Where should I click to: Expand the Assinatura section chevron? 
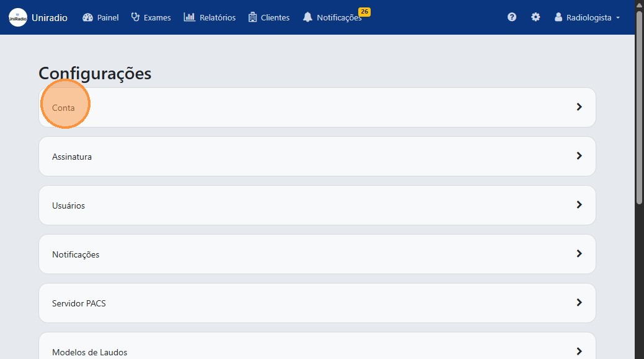tap(579, 156)
